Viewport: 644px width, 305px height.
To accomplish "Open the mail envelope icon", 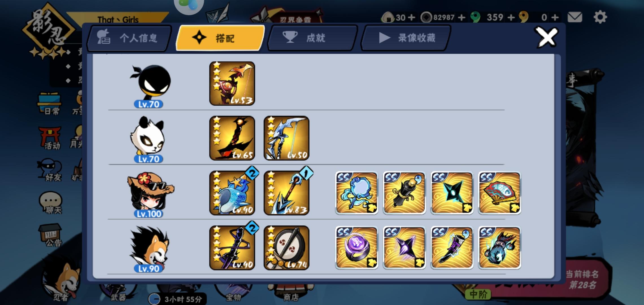I will [575, 17].
